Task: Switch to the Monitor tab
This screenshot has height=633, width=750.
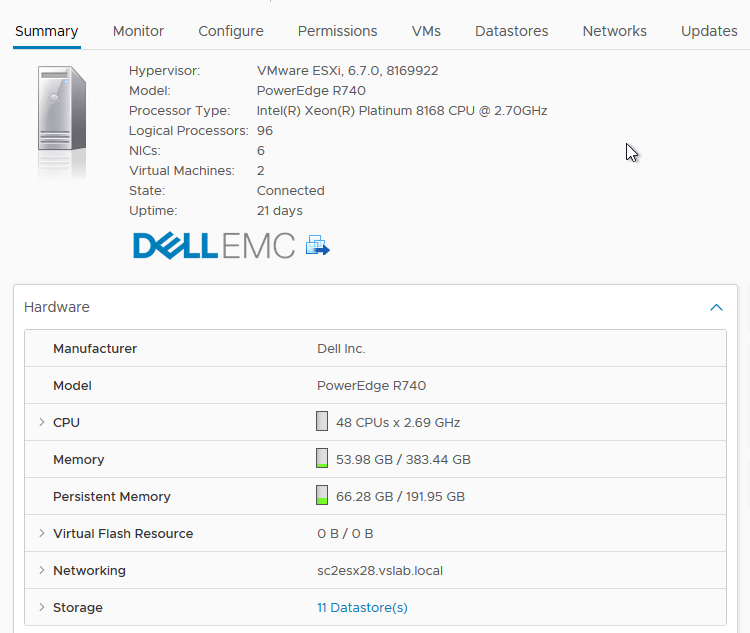Action: click(138, 31)
